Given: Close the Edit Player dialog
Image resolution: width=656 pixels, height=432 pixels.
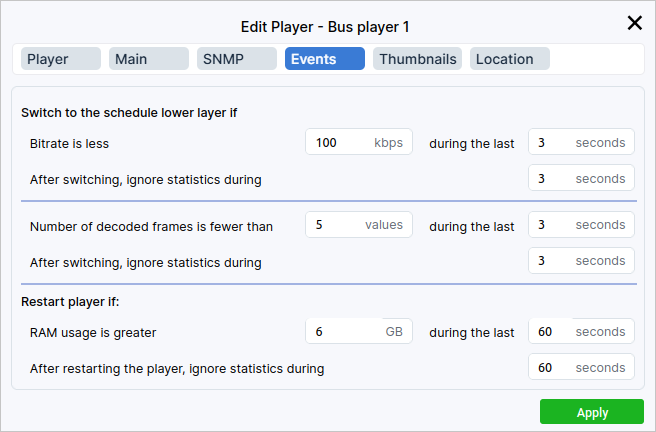Looking at the screenshot, I should [634, 23].
